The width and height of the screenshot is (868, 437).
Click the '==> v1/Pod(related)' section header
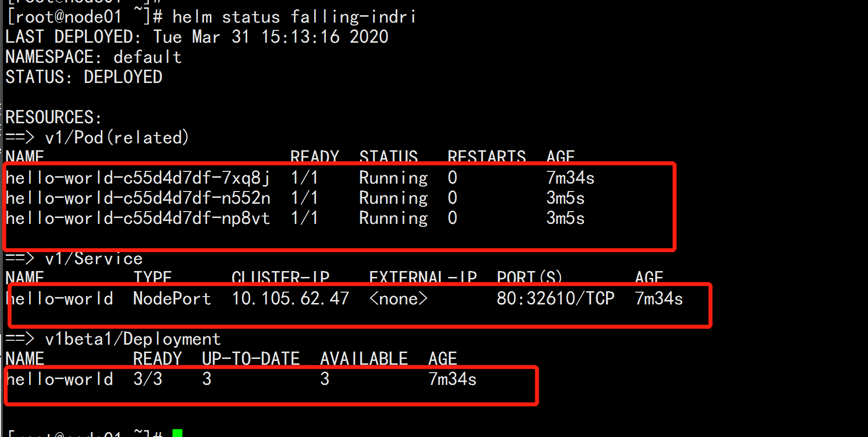(x=97, y=137)
